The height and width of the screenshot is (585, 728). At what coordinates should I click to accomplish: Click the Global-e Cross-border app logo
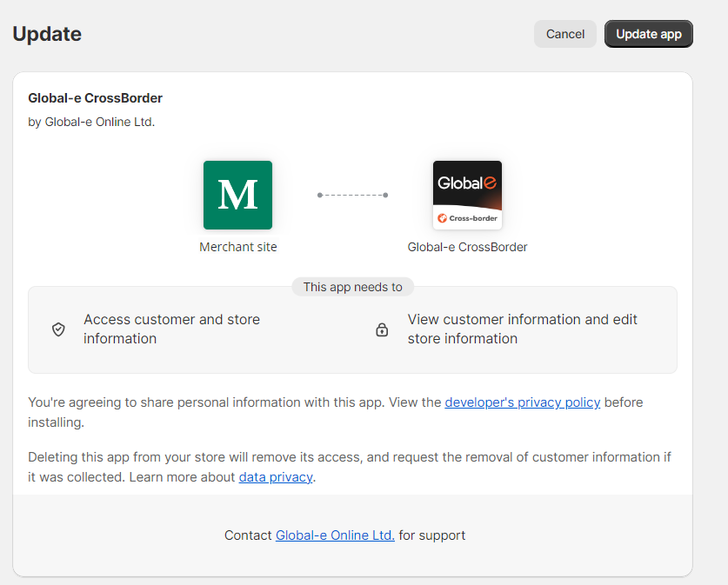tap(467, 195)
